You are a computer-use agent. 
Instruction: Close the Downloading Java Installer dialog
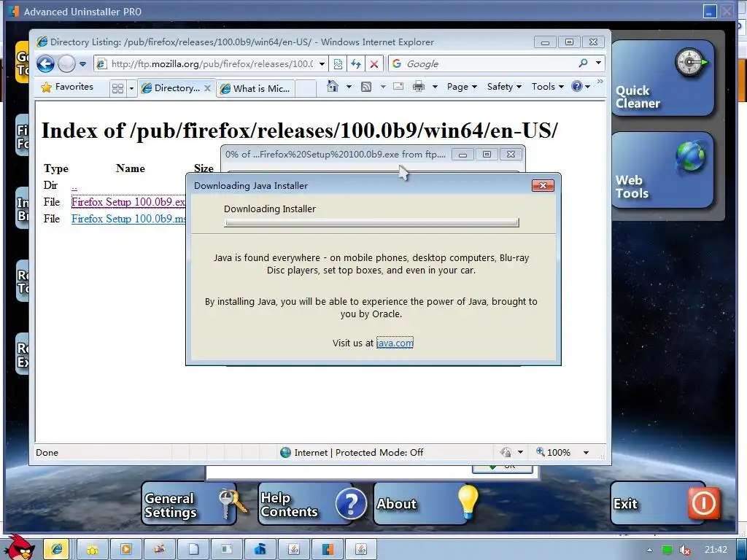coord(543,186)
